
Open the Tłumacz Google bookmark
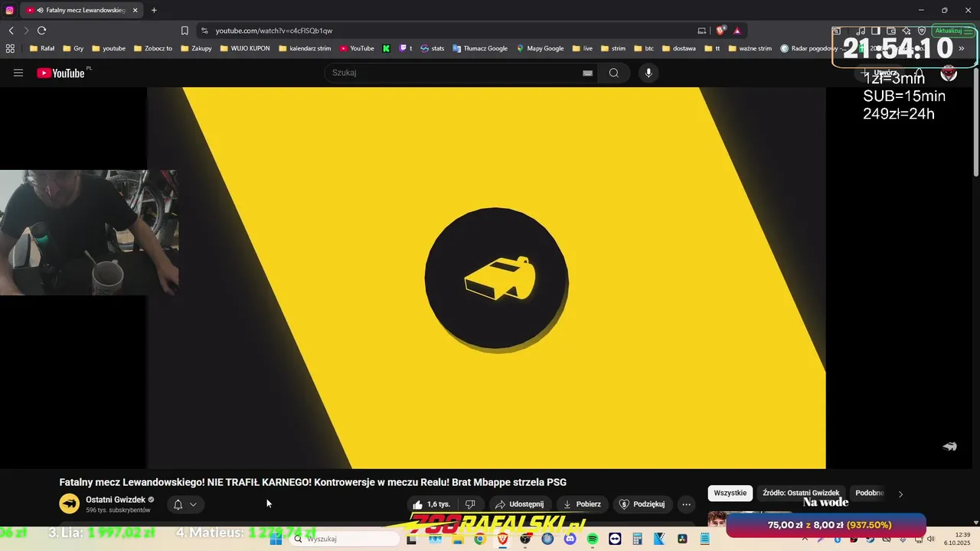pos(480,48)
